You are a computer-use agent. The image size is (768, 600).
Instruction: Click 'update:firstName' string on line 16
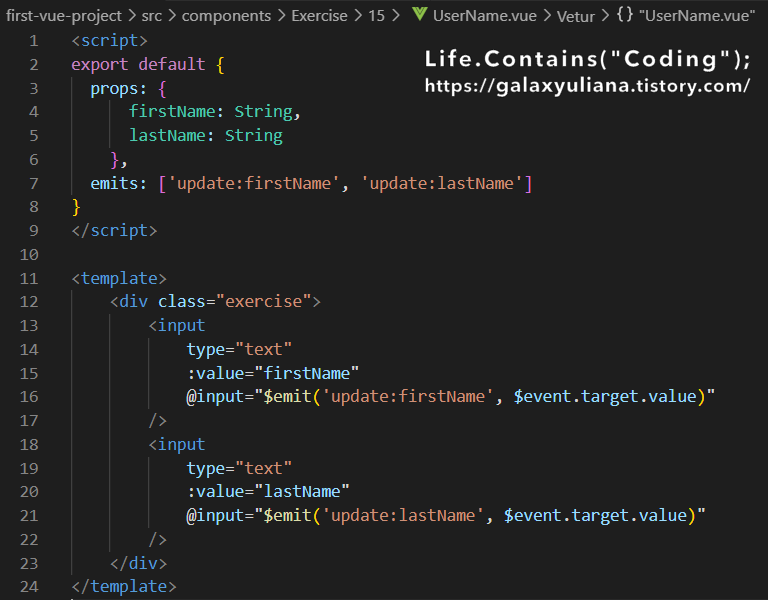pyautogui.click(x=408, y=396)
